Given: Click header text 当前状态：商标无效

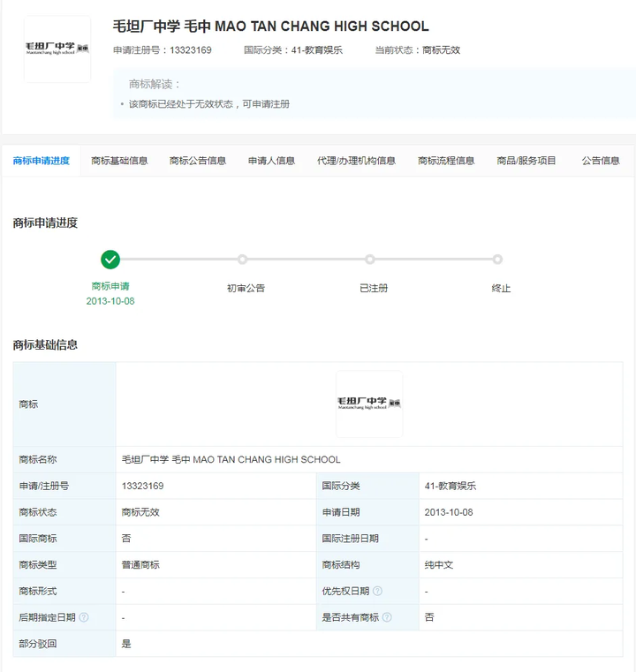Looking at the screenshot, I should coord(418,50).
